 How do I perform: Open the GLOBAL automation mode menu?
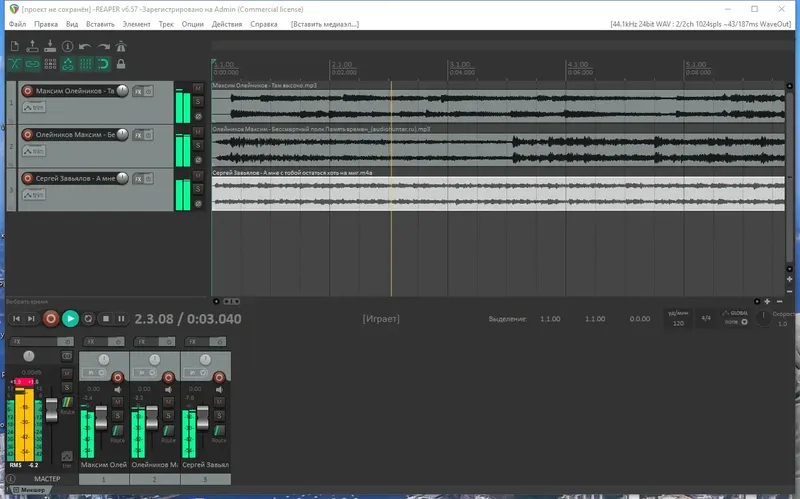[x=735, y=317]
